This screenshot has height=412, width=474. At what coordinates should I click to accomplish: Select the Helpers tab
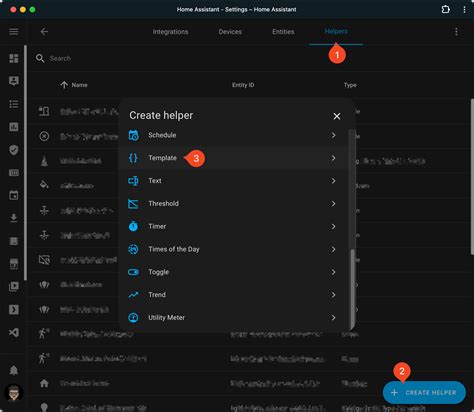coord(336,31)
